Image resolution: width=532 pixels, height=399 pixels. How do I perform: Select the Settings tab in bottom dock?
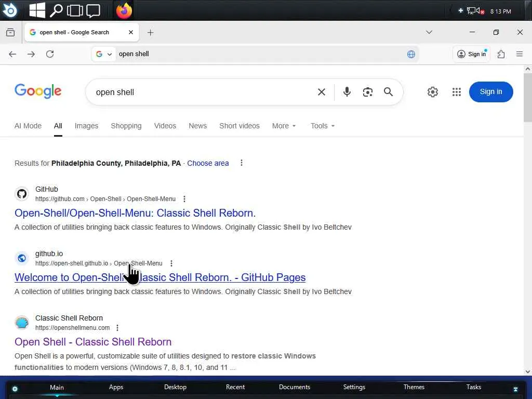click(x=354, y=387)
